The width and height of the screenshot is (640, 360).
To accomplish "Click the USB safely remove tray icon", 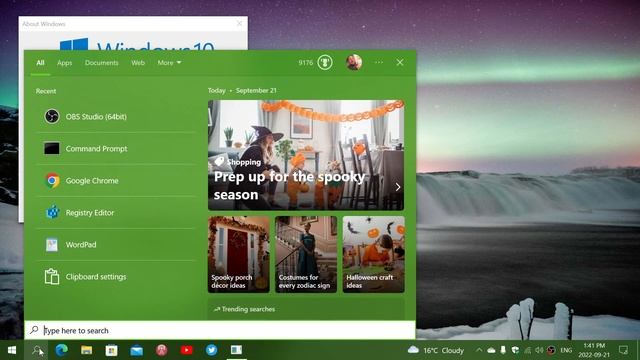I will point(503,350).
